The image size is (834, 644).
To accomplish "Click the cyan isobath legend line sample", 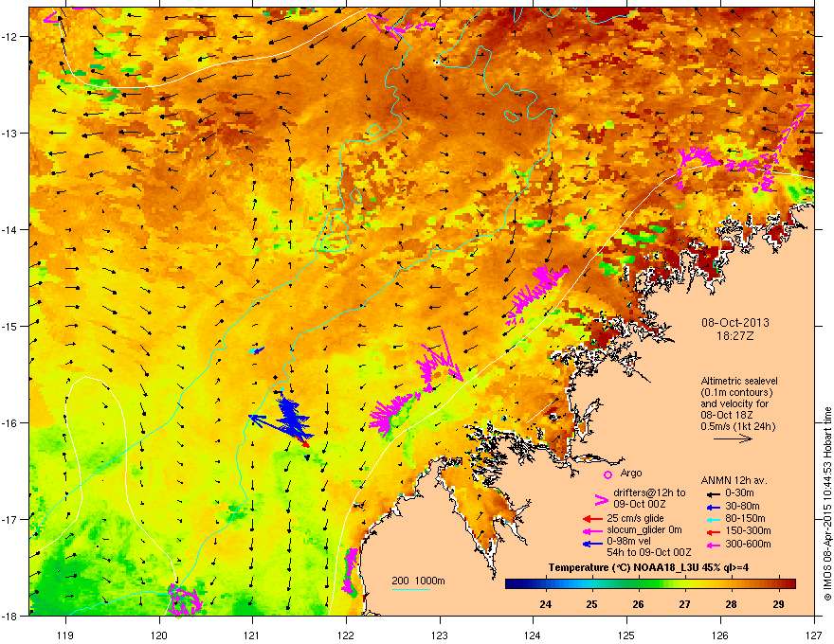I will pyautogui.click(x=411, y=589).
